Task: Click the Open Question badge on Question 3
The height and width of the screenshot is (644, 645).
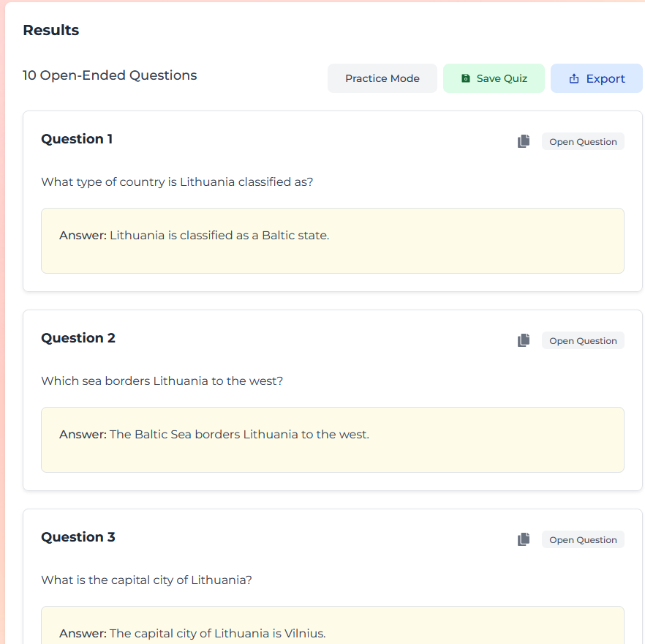Action: point(583,539)
